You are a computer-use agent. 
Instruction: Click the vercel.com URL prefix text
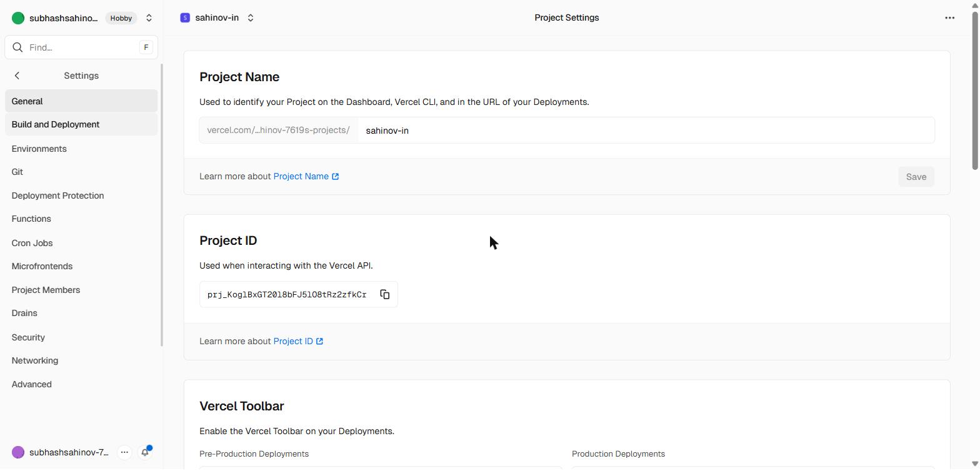point(278,131)
